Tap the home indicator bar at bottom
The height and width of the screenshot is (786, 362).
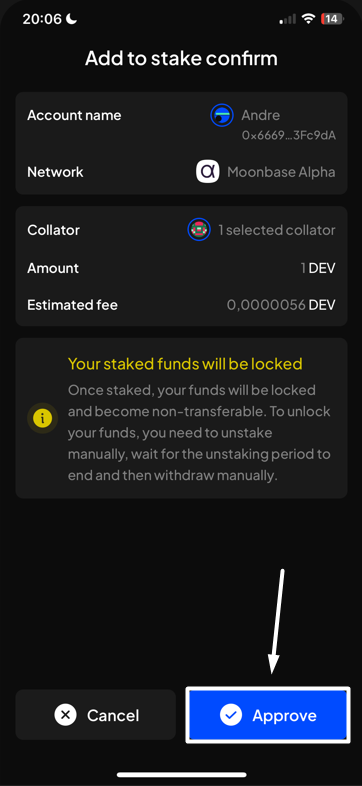[x=181, y=774]
